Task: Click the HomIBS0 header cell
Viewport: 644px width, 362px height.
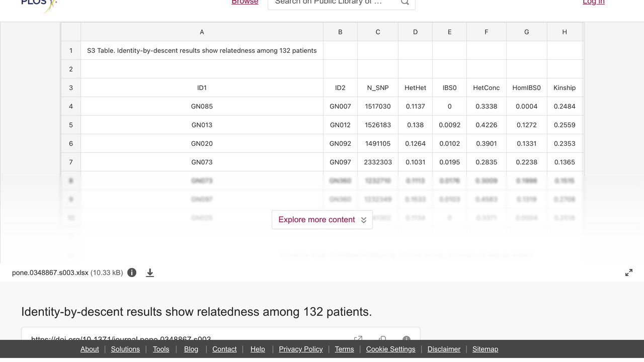Action: click(x=527, y=87)
